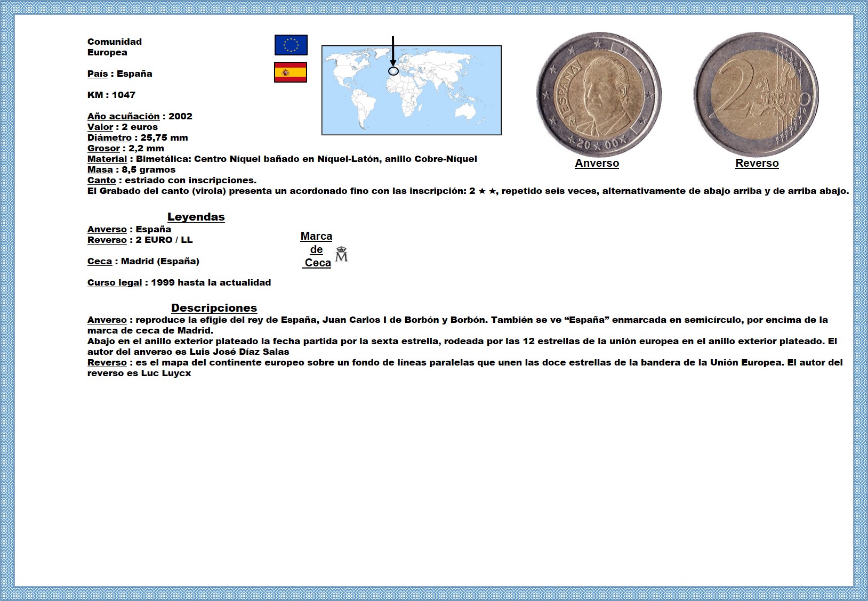Click the Grosor : 2,2 mm line
The width and height of the screenshot is (868, 601).
click(126, 148)
